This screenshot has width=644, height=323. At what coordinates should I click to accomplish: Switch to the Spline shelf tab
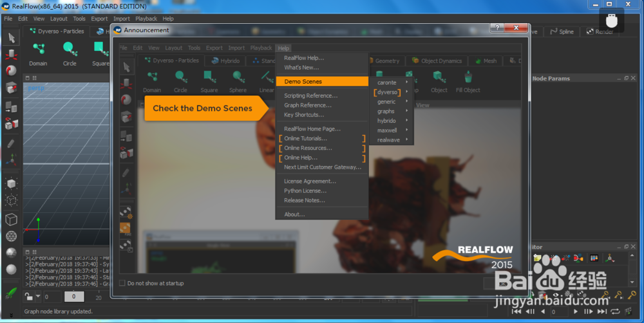tap(562, 32)
